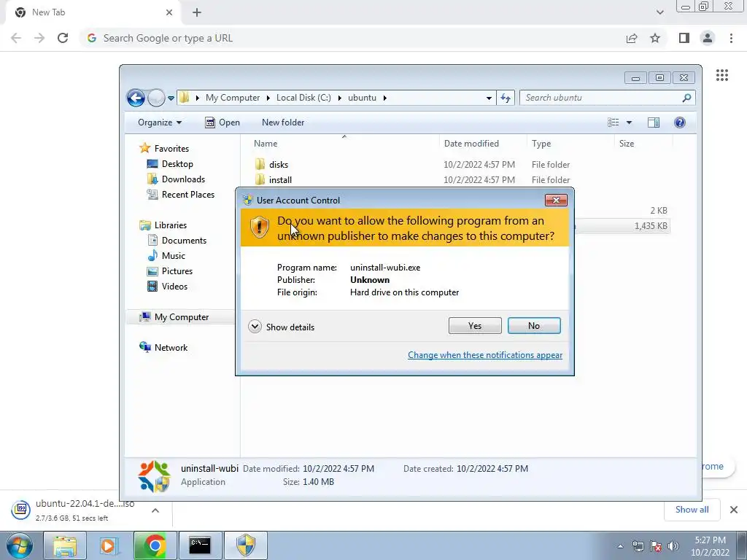Open Chrome three-dot menu
Viewport: 747px width, 560px height.
coord(731,38)
